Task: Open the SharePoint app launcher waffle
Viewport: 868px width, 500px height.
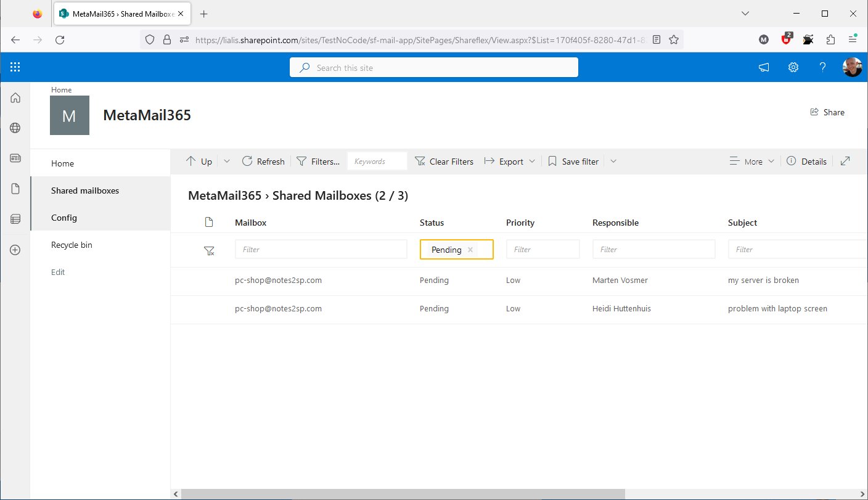Action: pos(15,67)
